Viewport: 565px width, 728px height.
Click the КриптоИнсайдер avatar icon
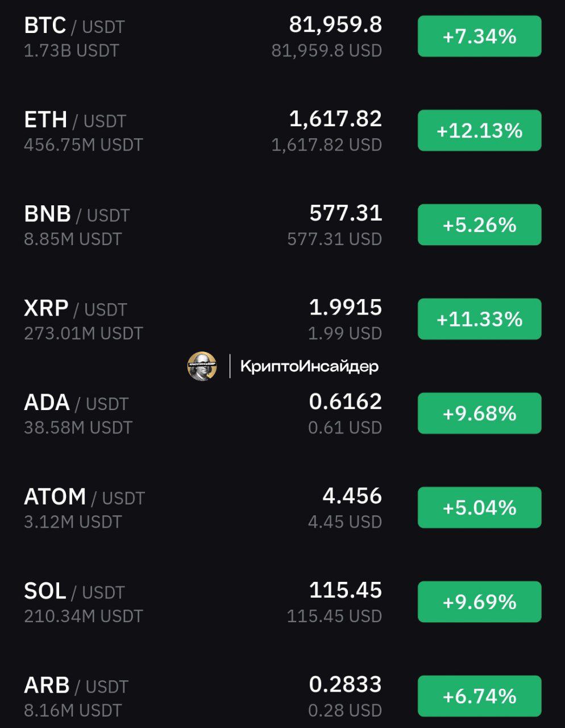pos(202,366)
